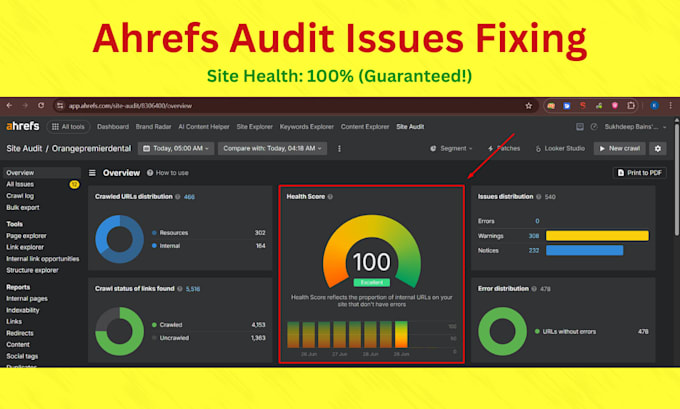Click the Error distribution info icon
Screen dimensions: 680x409
coord(534,288)
